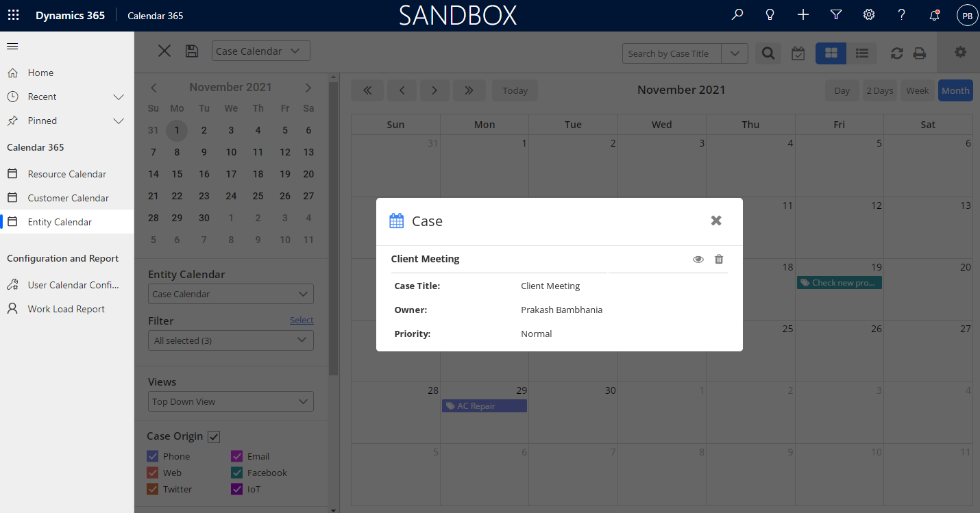Screen dimensions: 980x513
Task: Click the Search by Case Title field
Action: pyautogui.click(x=672, y=53)
